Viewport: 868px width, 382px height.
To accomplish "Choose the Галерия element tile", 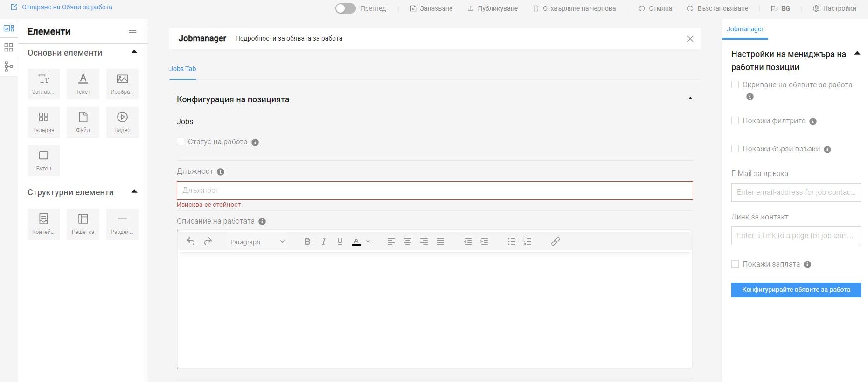I will [x=43, y=122].
